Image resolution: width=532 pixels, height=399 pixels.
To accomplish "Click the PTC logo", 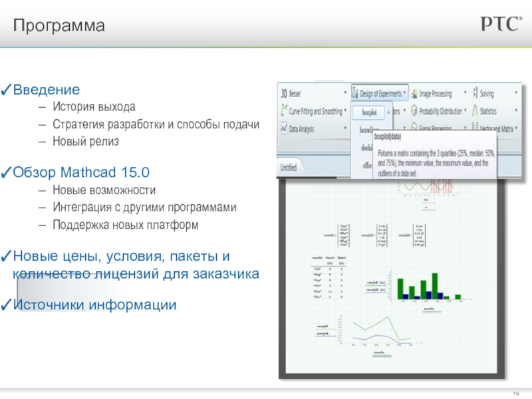I will [501, 24].
